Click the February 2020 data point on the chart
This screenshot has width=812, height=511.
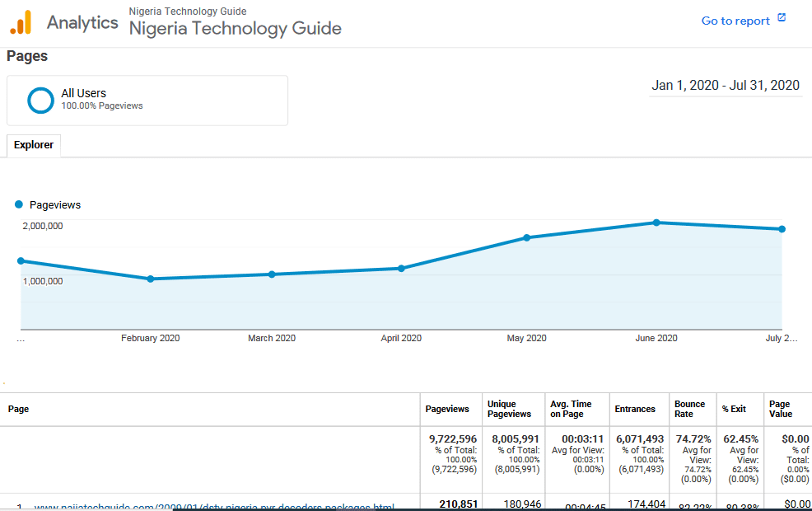tap(150, 279)
